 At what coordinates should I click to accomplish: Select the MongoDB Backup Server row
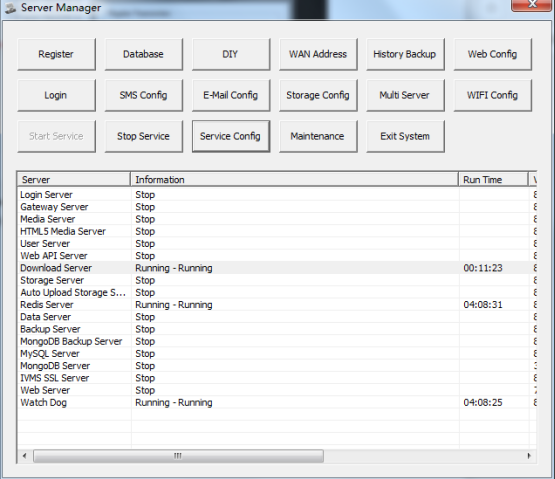277,341
